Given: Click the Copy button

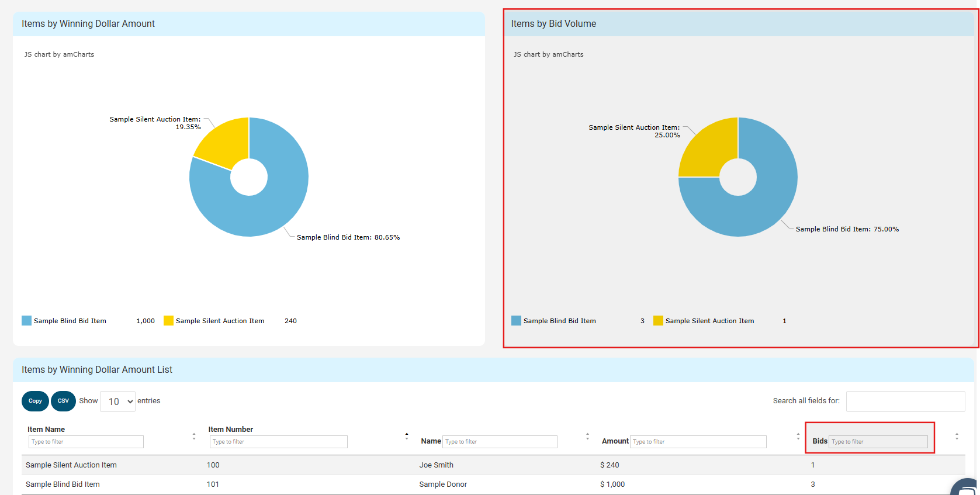Looking at the screenshot, I should tap(35, 401).
